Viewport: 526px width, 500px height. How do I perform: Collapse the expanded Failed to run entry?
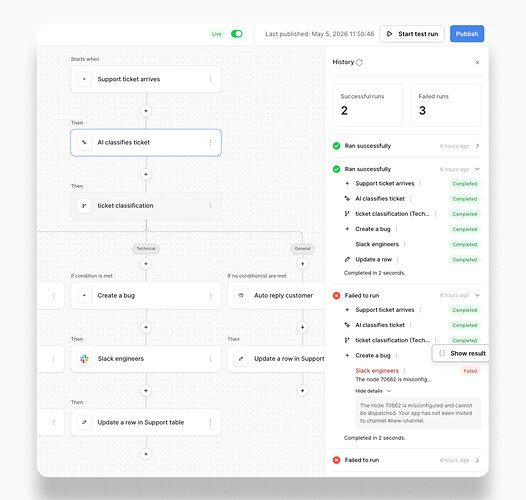tap(477, 296)
